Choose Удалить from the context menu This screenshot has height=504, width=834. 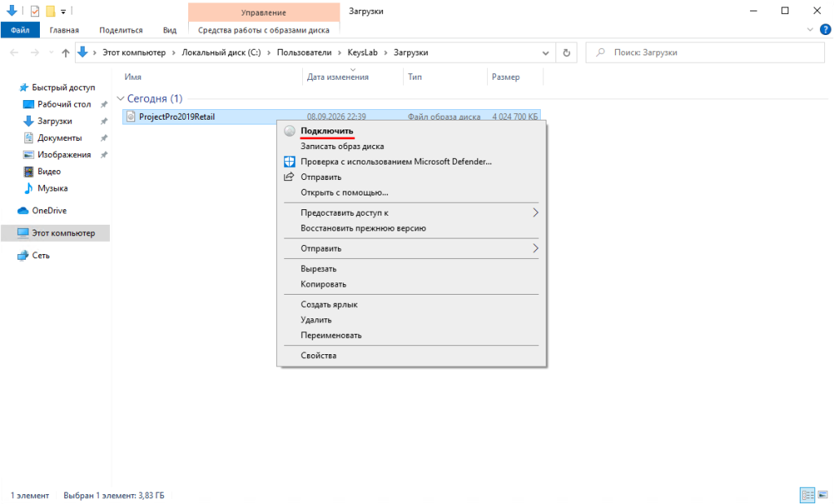(316, 320)
